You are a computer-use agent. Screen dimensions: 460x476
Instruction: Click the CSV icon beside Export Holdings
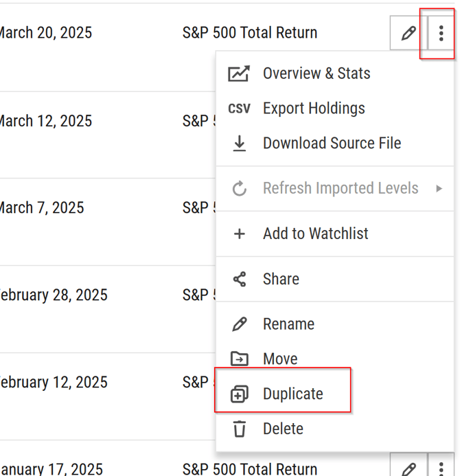point(239,108)
